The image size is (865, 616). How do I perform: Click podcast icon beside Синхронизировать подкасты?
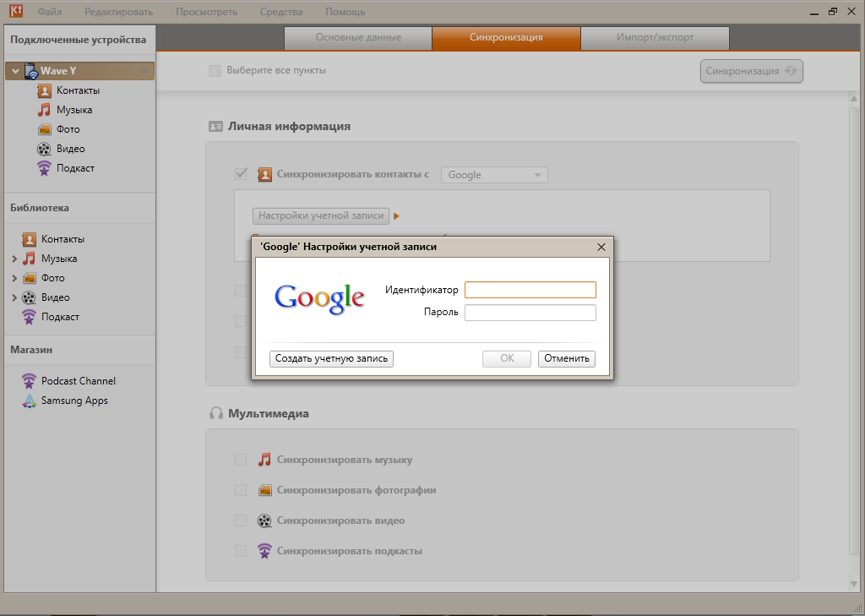(264, 550)
